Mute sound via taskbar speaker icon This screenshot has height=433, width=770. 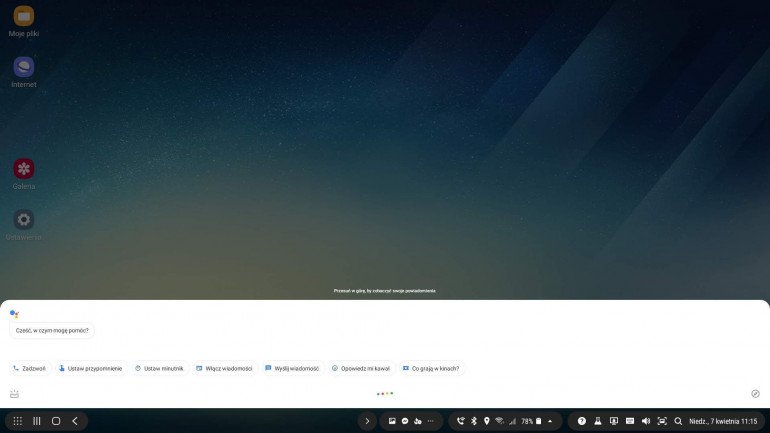click(x=645, y=421)
